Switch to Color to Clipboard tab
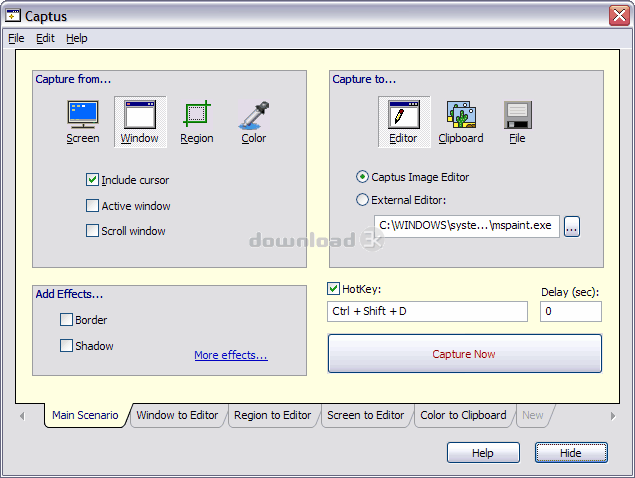Screen dimensions: 635x478 pyautogui.click(x=463, y=415)
